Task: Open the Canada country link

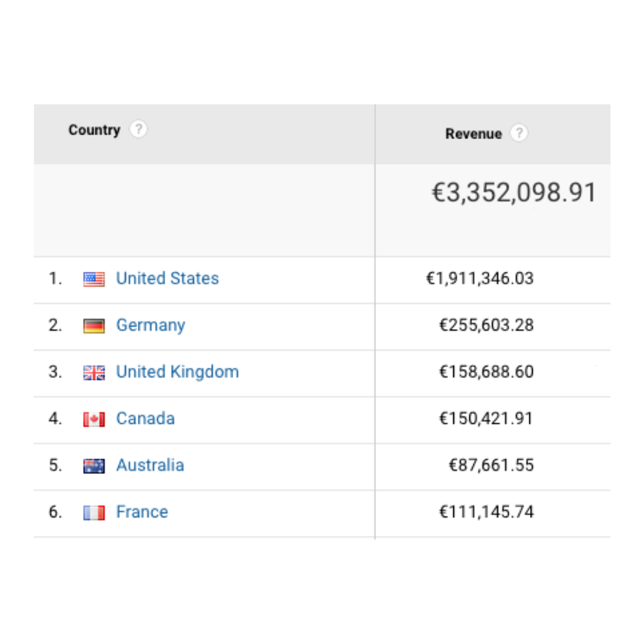Action: click(x=146, y=419)
